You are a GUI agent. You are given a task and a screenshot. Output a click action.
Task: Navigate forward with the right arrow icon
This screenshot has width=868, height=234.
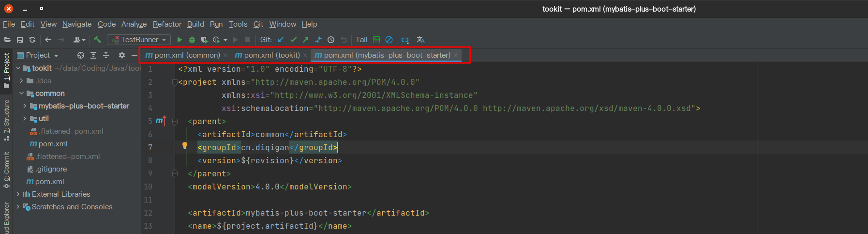[x=61, y=40]
